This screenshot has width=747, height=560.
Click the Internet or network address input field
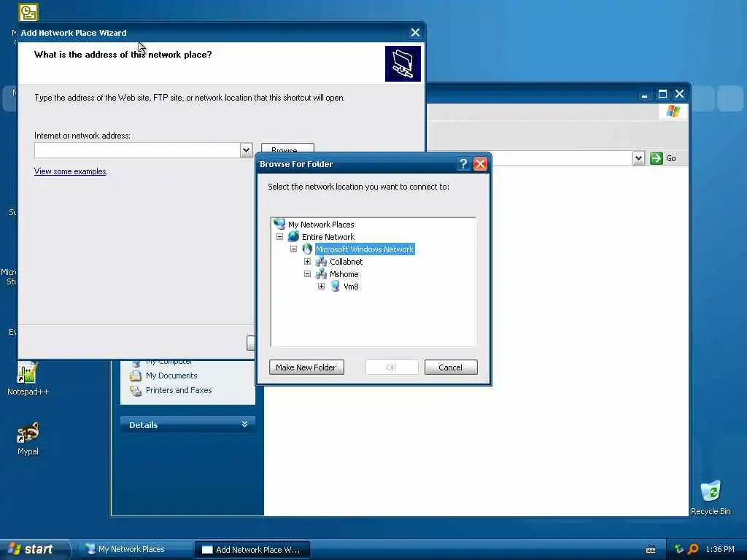[x=137, y=150]
